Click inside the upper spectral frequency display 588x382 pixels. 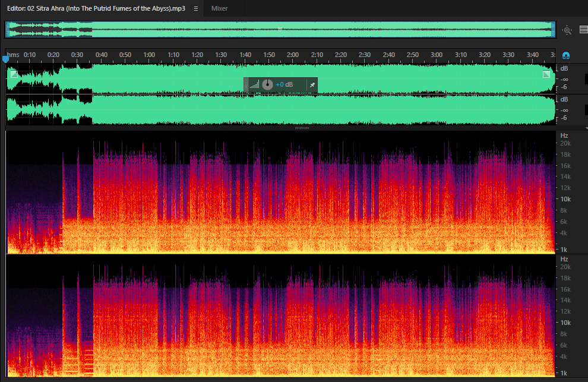point(280,192)
